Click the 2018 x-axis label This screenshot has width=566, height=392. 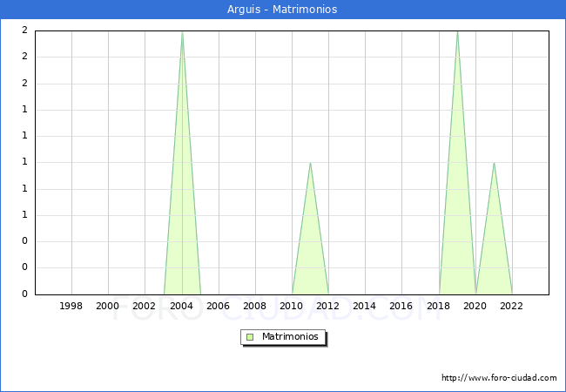(x=439, y=306)
